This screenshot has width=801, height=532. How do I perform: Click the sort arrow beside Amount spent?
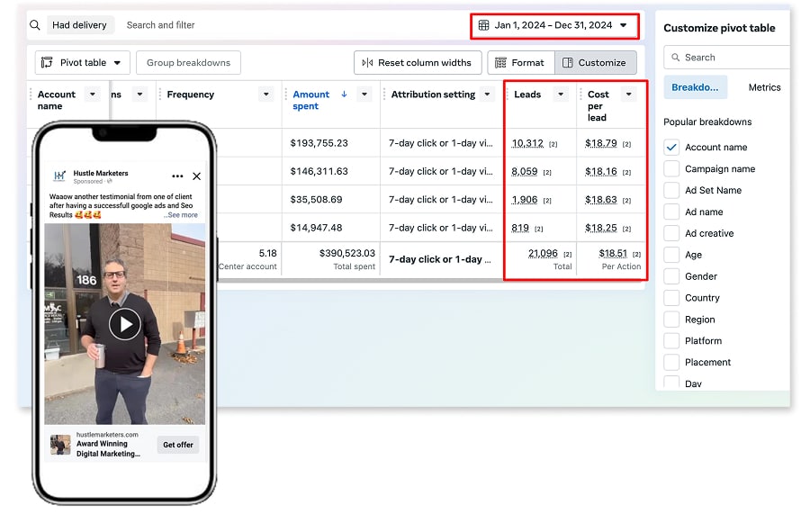pyautogui.click(x=345, y=94)
